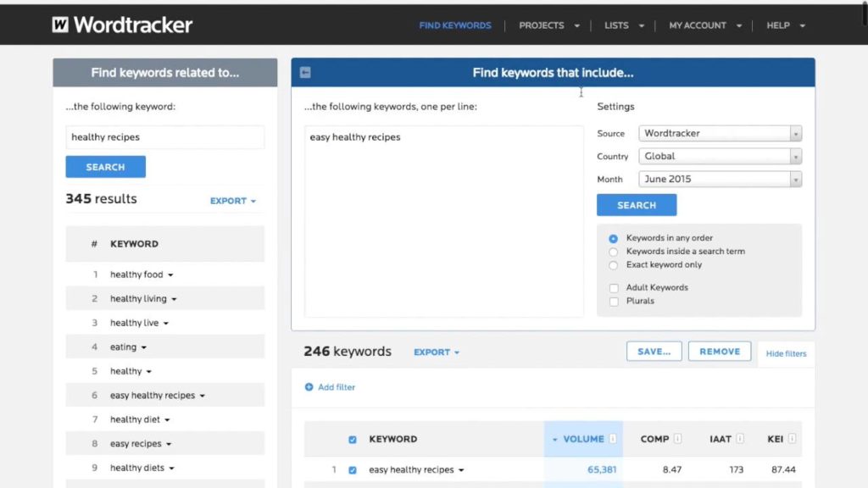Expand the healthy living keyword arrow
The image size is (868, 488).
174,299
